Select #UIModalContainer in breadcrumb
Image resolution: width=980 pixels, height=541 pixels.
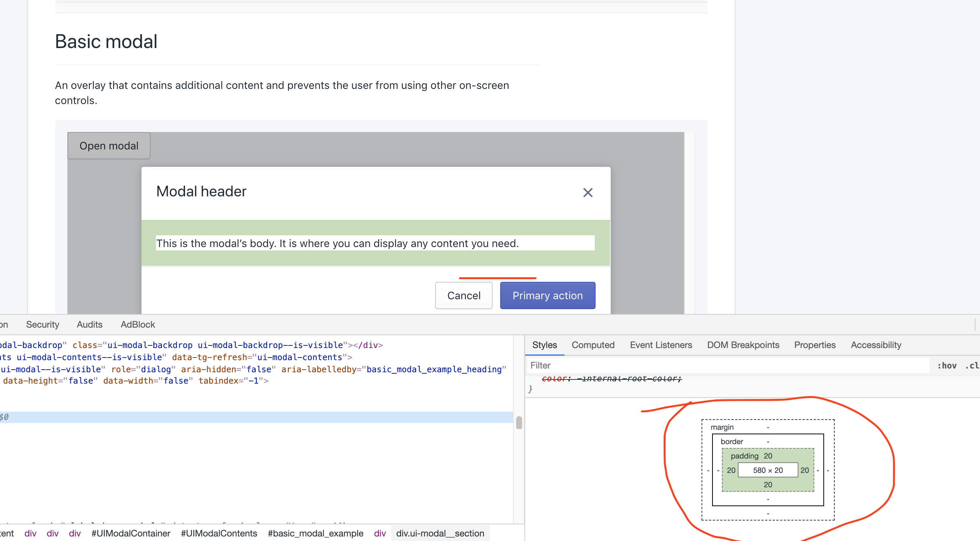(131, 533)
